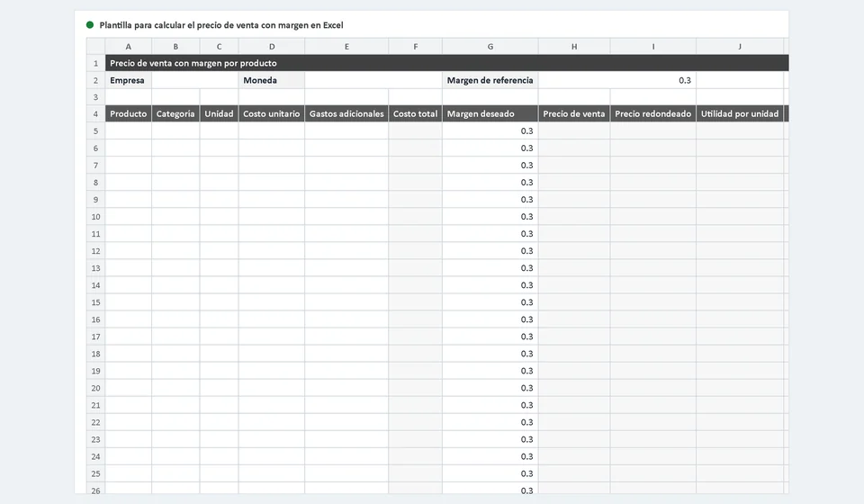The height and width of the screenshot is (504, 864).
Task: Select column E header
Action: (346, 47)
